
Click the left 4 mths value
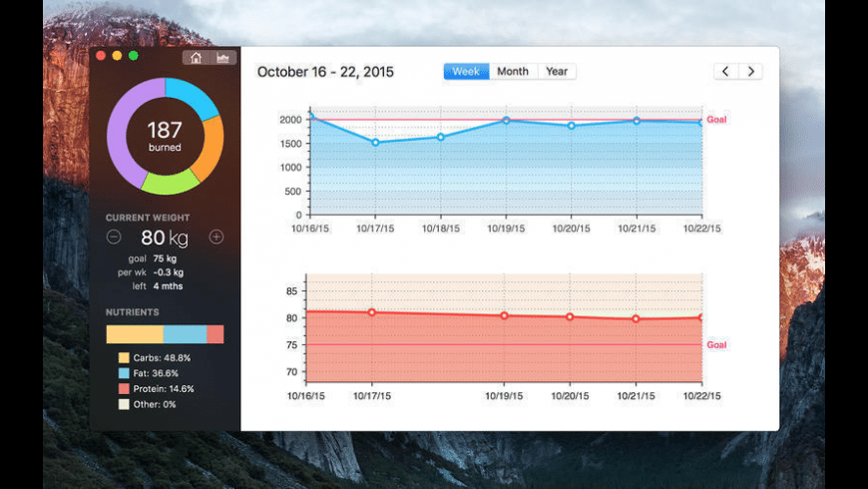point(168,286)
